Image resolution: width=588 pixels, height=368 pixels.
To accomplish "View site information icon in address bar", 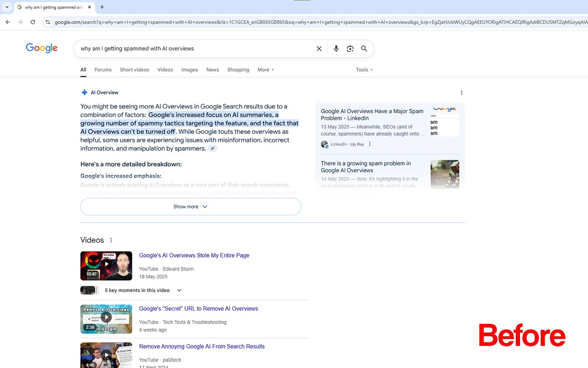I will (48, 22).
